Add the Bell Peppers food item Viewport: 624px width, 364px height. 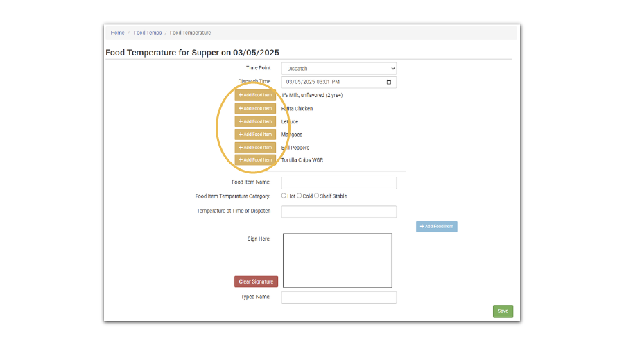pyautogui.click(x=255, y=148)
